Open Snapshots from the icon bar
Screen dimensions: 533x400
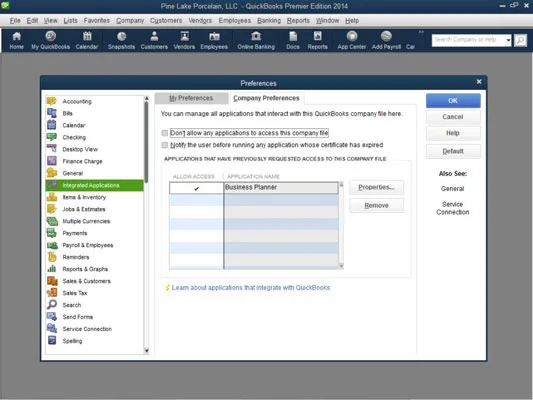pos(121,40)
